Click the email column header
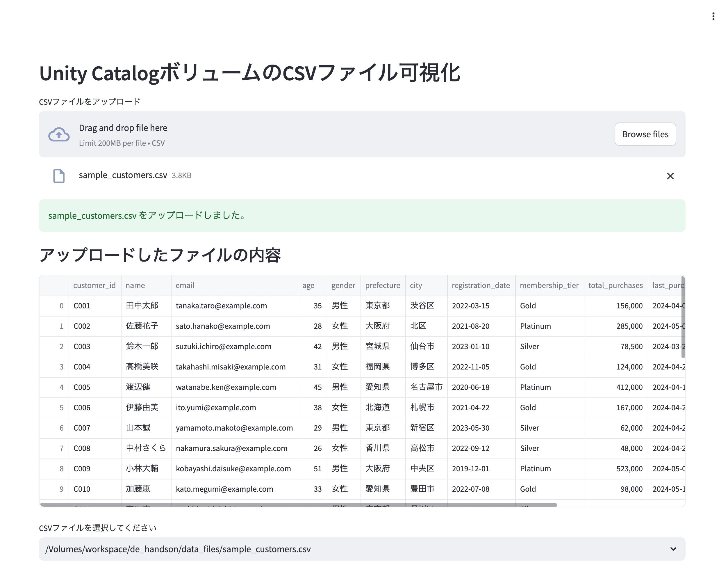Image resolution: width=728 pixels, height=565 pixels. click(234, 285)
